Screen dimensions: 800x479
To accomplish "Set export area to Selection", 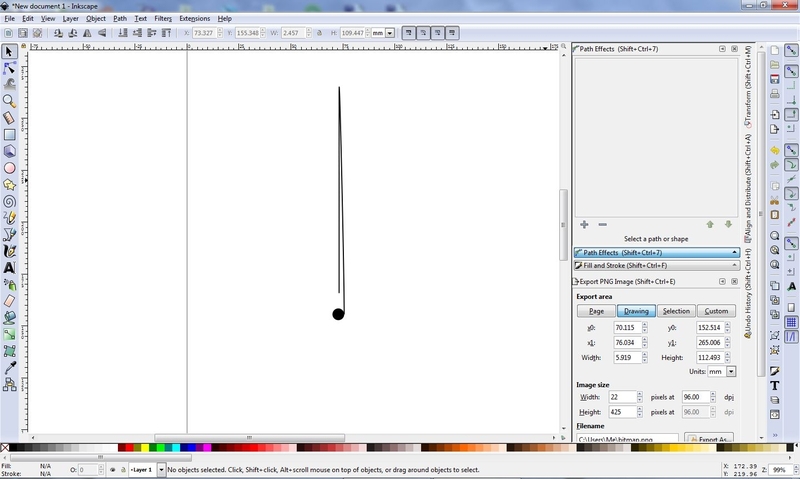I will 676,311.
